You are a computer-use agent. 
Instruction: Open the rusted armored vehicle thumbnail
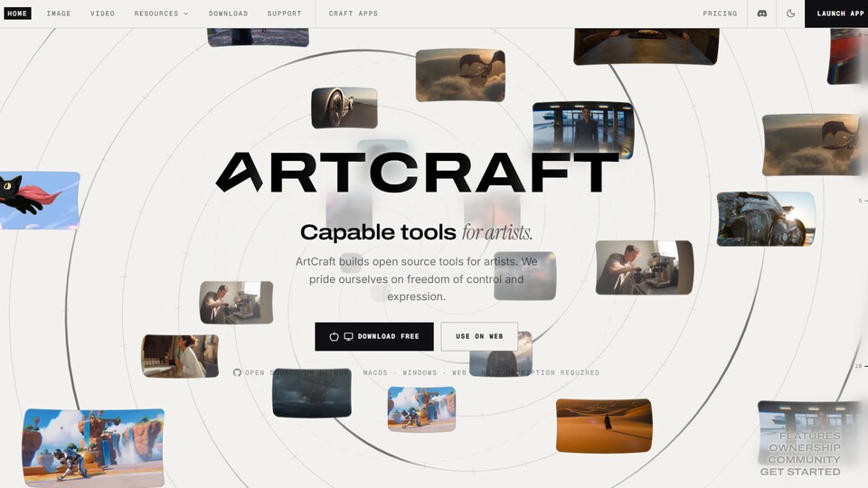tap(766, 219)
